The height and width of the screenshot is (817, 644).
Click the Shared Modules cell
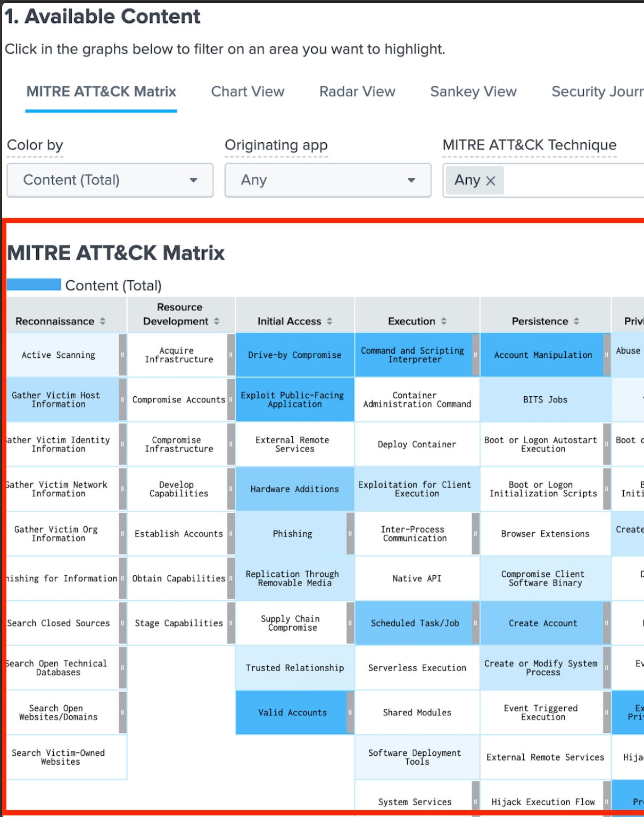pos(417,713)
